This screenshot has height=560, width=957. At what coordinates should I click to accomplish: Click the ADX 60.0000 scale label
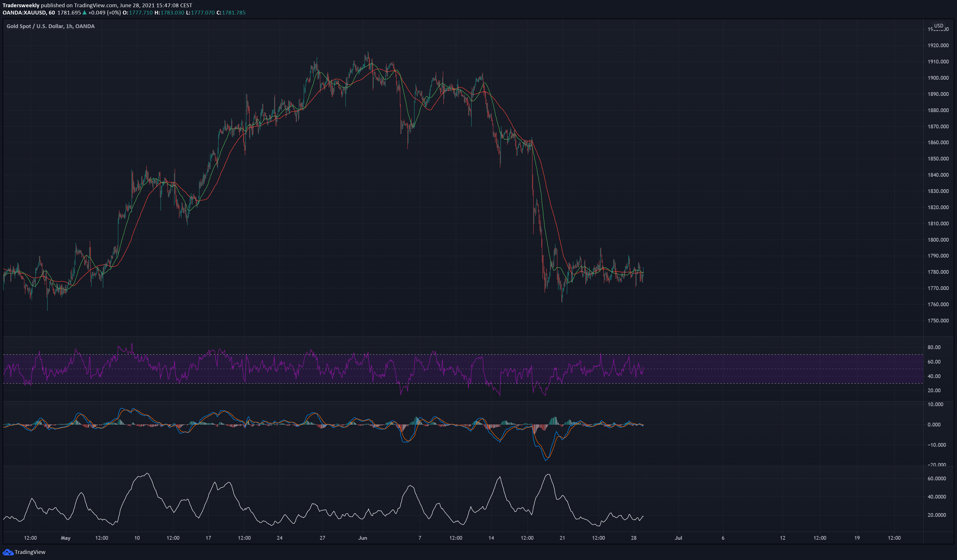click(936, 479)
